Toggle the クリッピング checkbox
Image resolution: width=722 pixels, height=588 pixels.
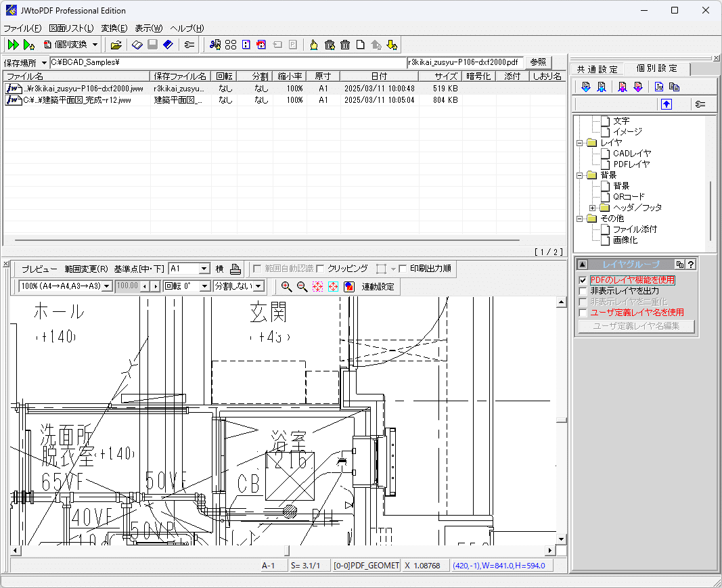[321, 269]
